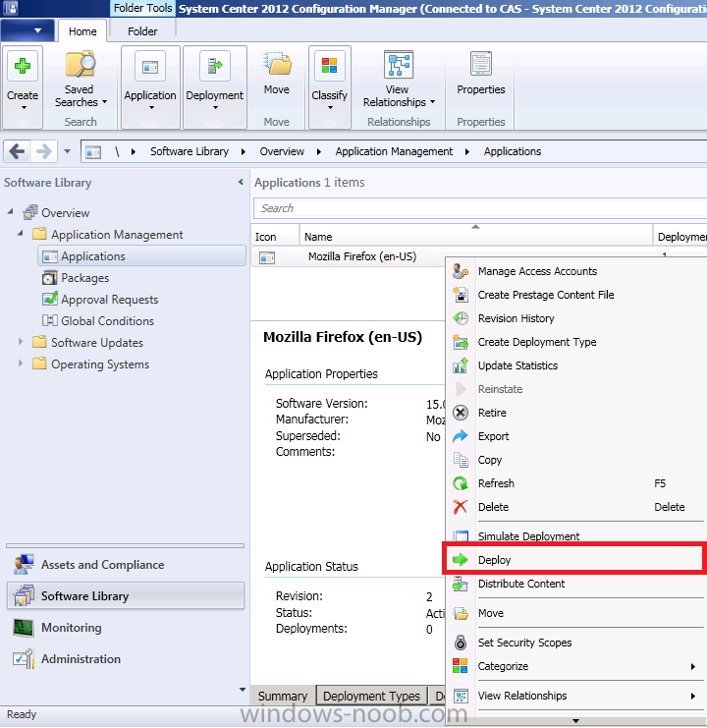This screenshot has height=728, width=707.
Task: Switch to the Folder ribbon tab
Action: click(x=142, y=31)
